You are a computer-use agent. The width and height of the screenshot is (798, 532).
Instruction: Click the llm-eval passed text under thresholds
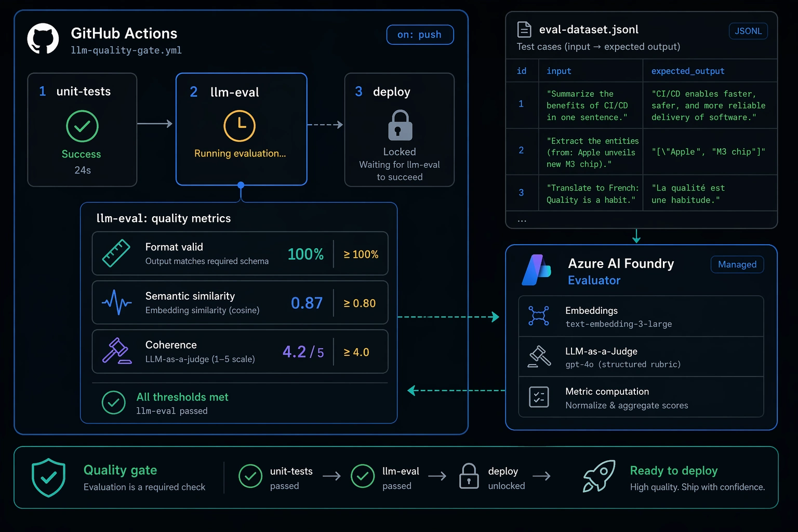[x=172, y=411]
